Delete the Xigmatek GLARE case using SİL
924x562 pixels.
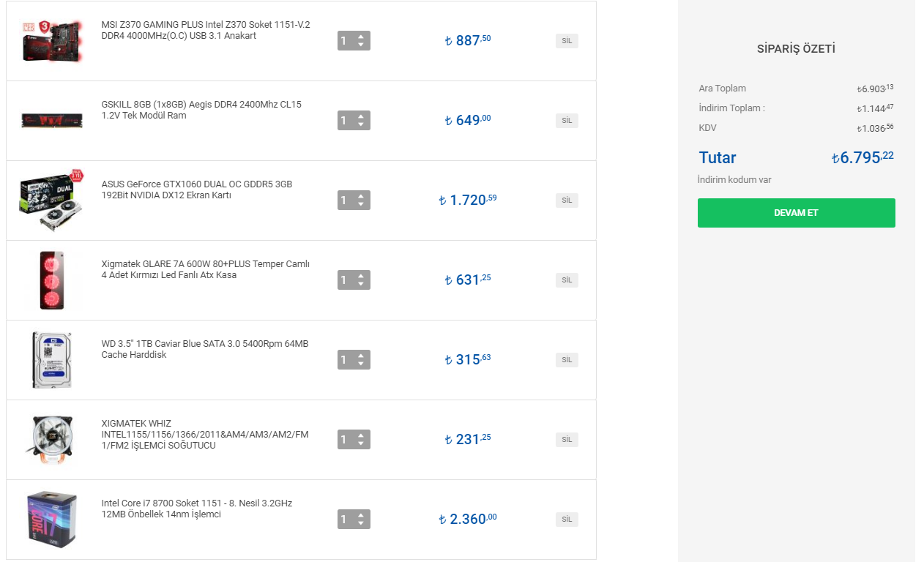(x=567, y=280)
